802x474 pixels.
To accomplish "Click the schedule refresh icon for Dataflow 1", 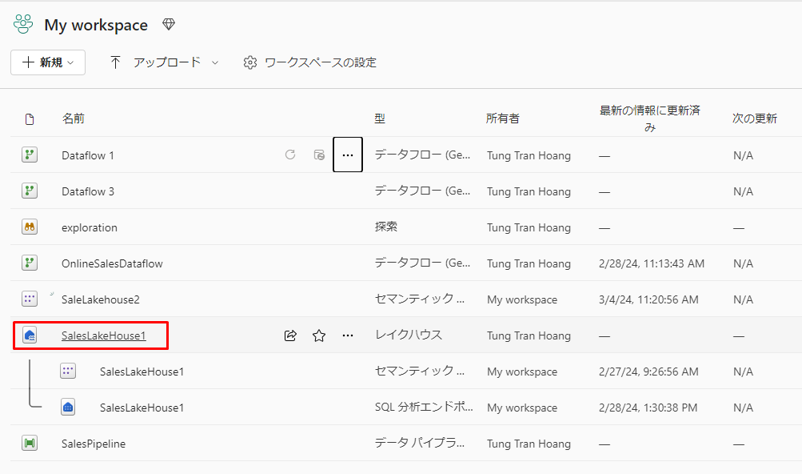I will click(x=319, y=154).
